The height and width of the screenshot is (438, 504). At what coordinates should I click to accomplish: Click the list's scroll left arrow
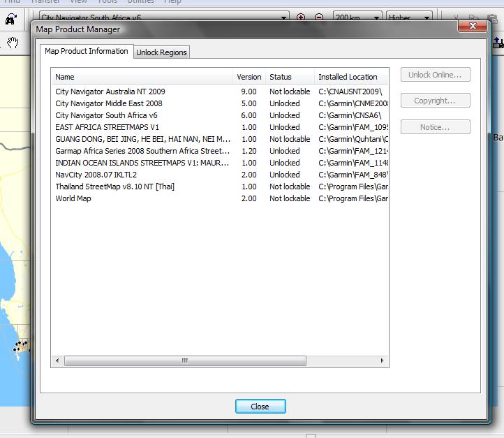tap(58, 361)
